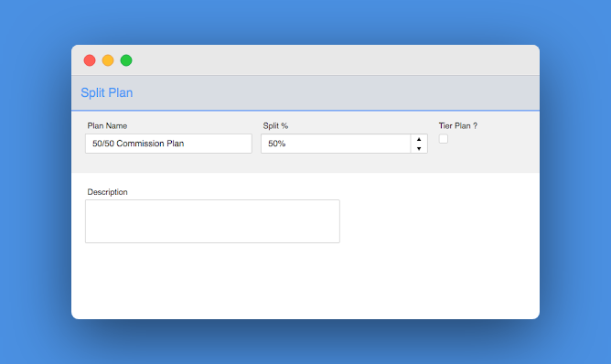Focus the Split % value field showing 50%
This screenshot has width=611, height=364.
pyautogui.click(x=336, y=144)
